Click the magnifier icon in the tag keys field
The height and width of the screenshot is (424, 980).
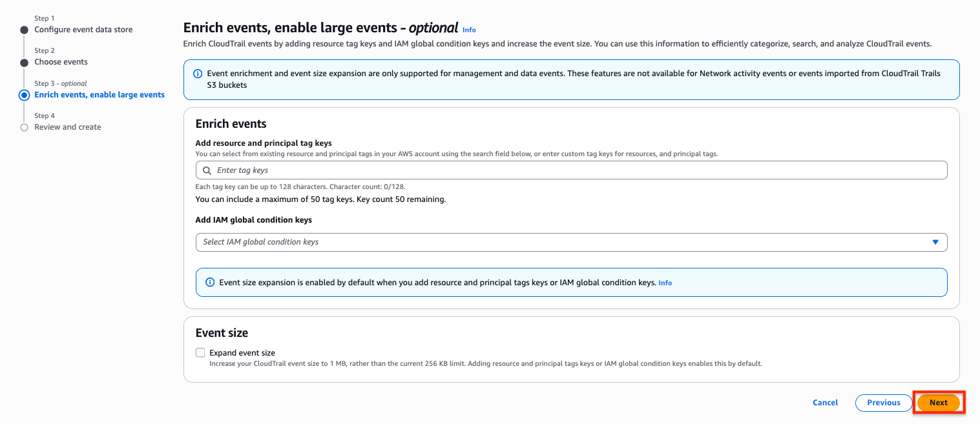point(207,170)
